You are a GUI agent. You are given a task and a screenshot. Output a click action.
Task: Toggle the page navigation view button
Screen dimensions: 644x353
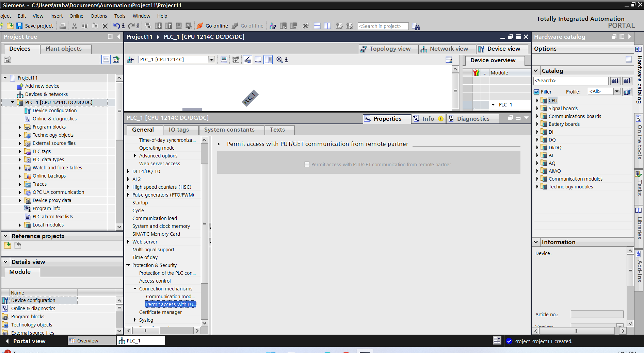point(269,60)
